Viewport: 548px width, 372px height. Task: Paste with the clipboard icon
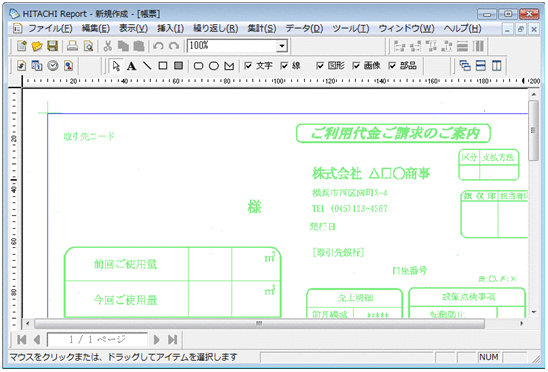coord(139,46)
